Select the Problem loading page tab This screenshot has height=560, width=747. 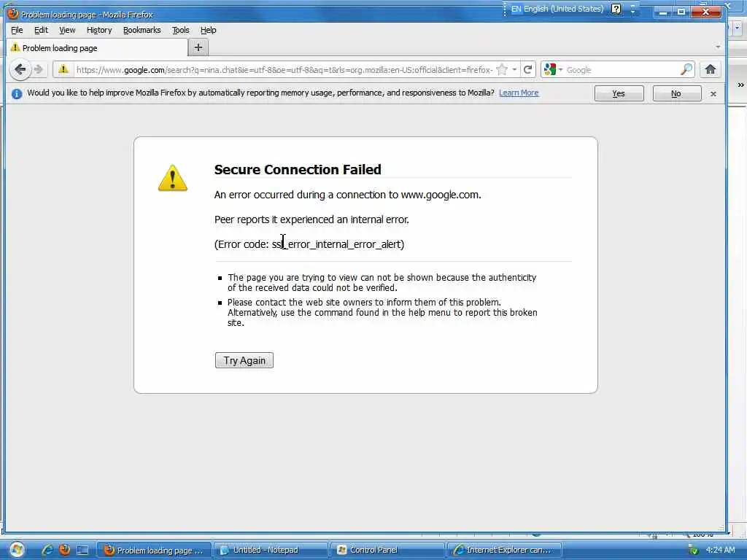pyautogui.click(x=97, y=47)
